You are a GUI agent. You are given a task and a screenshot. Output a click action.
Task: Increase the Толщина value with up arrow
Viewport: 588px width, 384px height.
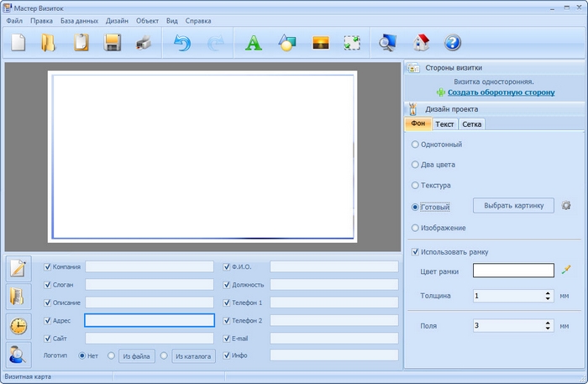tap(549, 292)
